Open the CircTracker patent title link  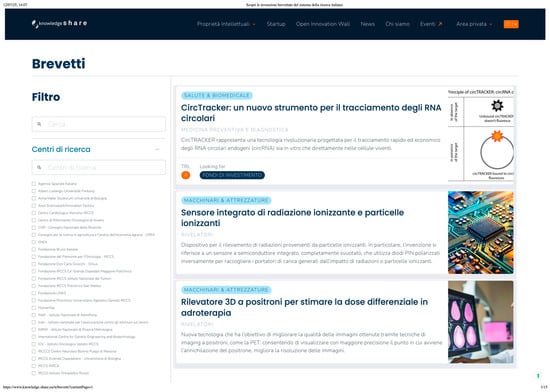pos(311,113)
